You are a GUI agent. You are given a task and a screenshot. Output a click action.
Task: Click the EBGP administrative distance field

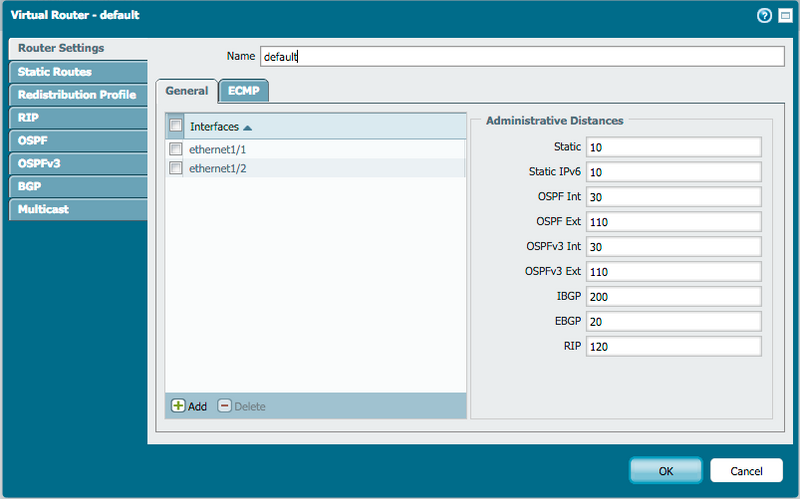pos(674,322)
